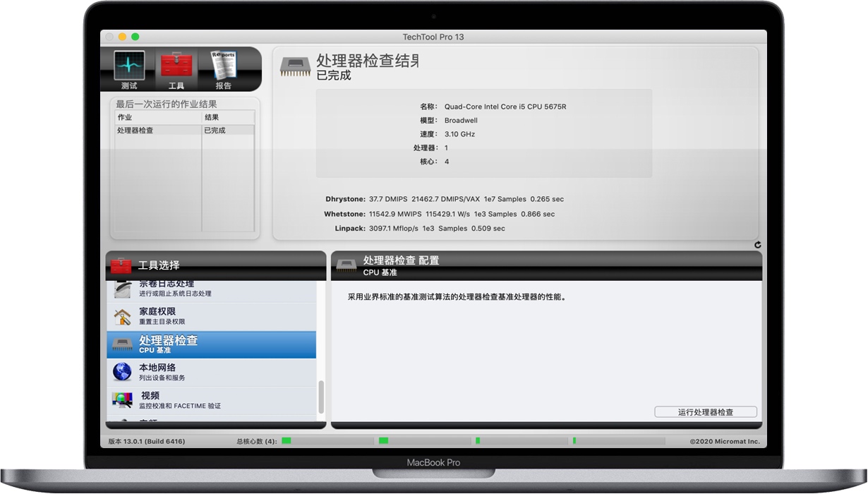868x494 pixels.
Task: Open the 工具 (Tools) toolbox icon
Action: coord(176,64)
